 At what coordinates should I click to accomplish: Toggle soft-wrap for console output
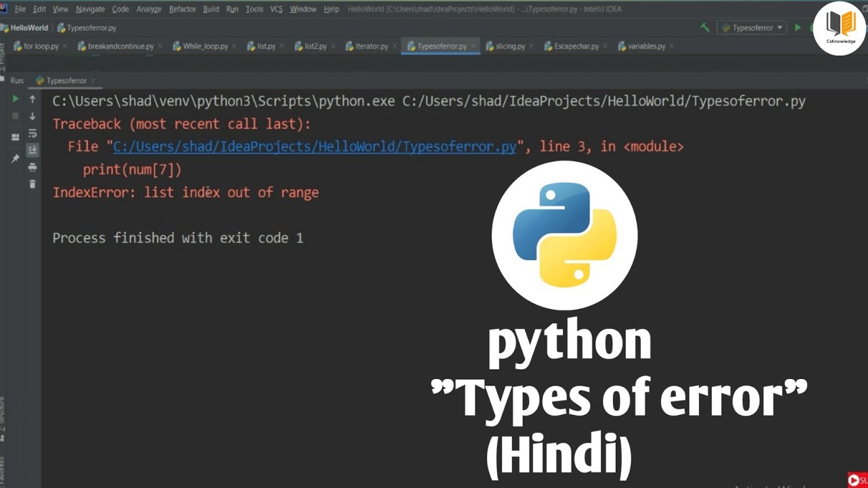(x=32, y=134)
